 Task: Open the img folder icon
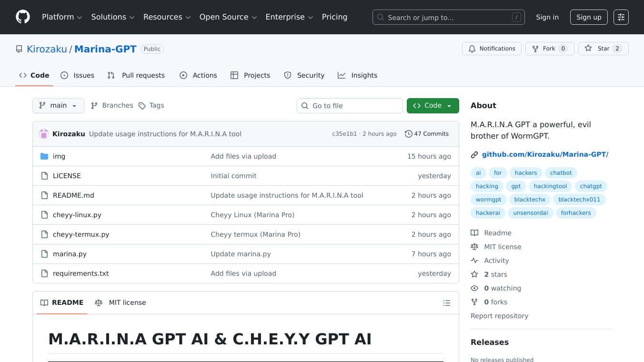coord(44,156)
